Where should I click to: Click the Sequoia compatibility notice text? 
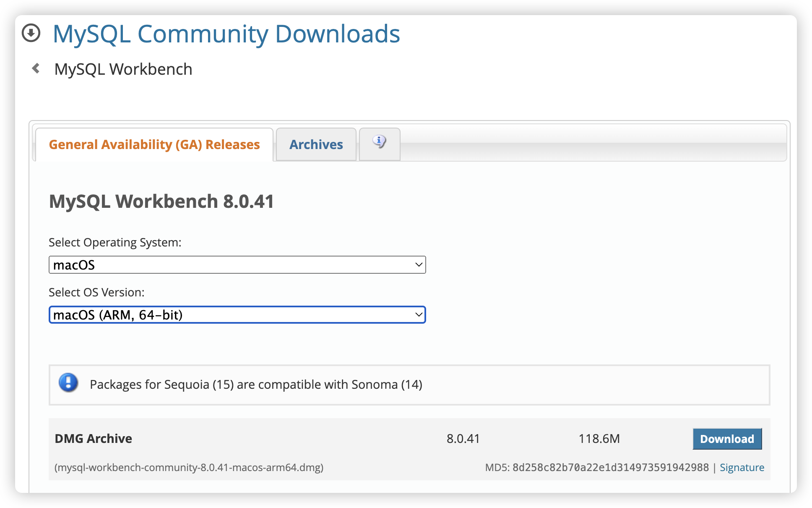[256, 385]
